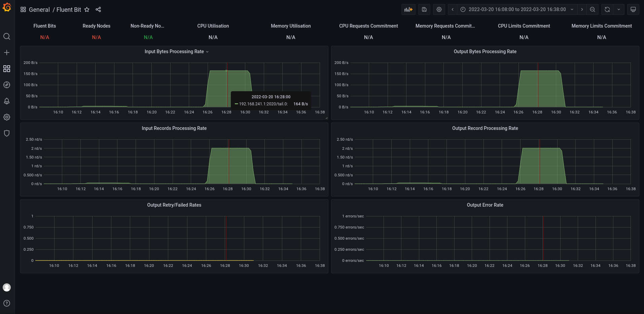Open the Dashboards icon in sidebar
This screenshot has height=314, width=644.
pos(7,69)
